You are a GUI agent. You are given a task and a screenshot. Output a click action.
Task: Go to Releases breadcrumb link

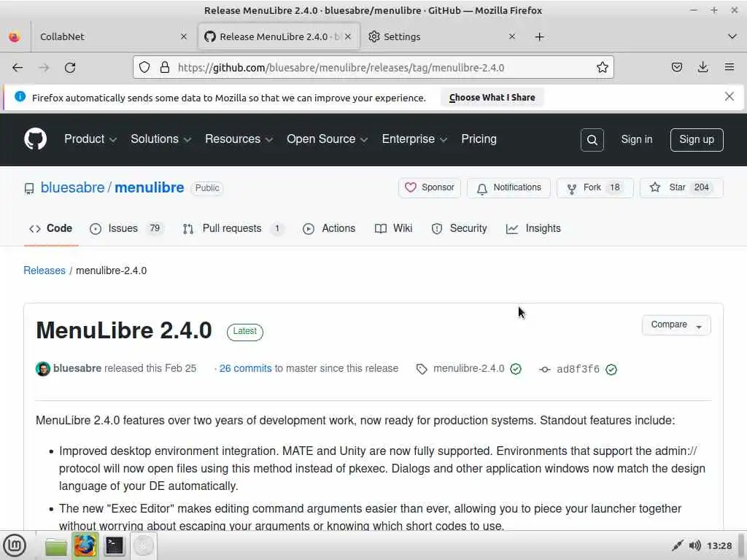[44, 271]
